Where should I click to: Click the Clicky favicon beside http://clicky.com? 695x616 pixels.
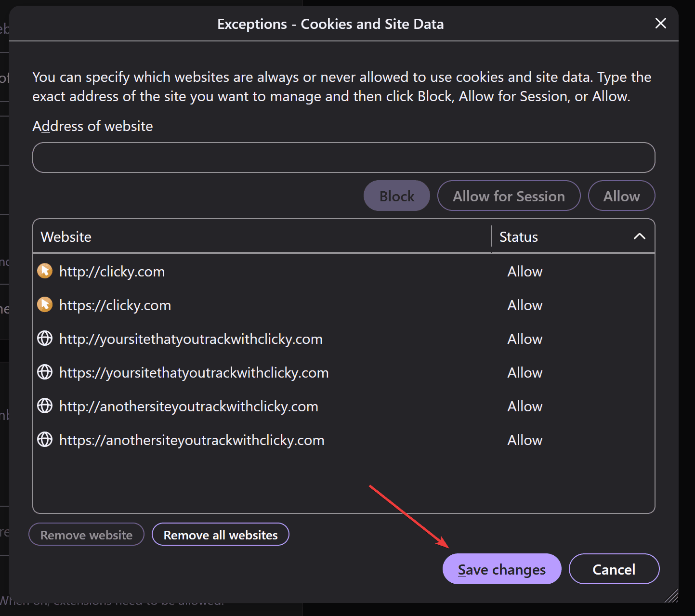tap(45, 271)
